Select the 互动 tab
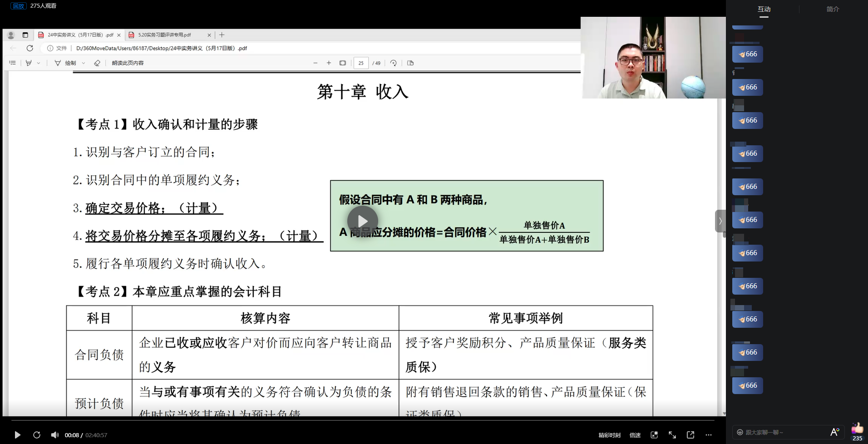This screenshot has width=868, height=444. pyautogui.click(x=764, y=9)
